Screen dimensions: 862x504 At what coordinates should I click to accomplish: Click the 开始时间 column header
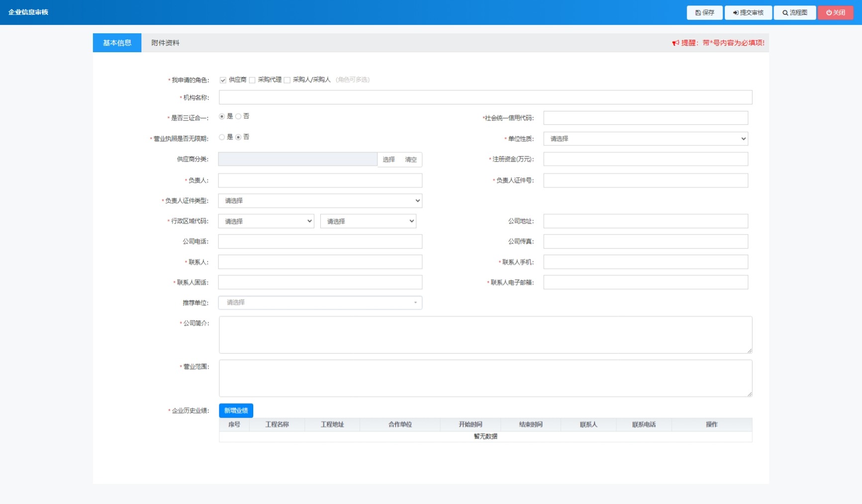pos(471,424)
